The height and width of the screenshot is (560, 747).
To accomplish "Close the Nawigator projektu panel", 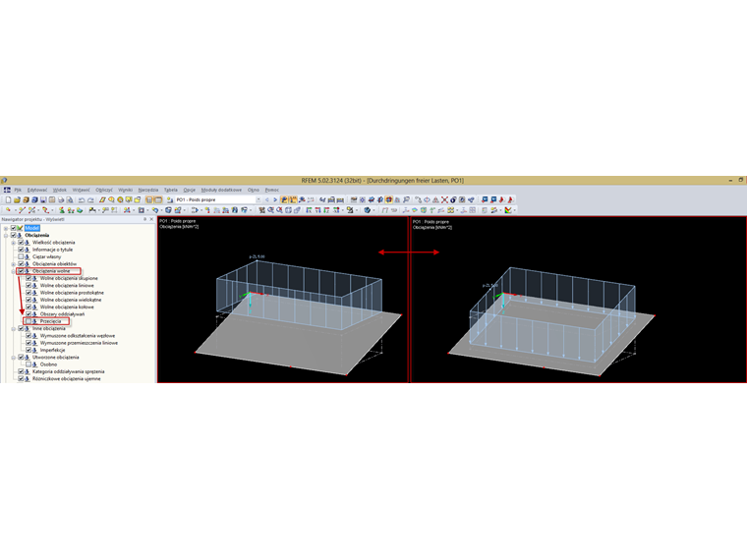I will click(151, 219).
